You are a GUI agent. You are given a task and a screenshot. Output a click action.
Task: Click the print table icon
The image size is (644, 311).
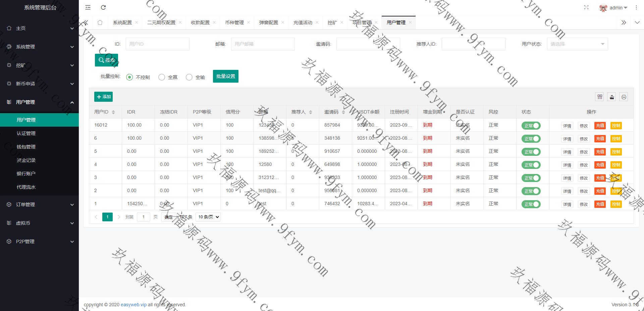pyautogui.click(x=624, y=97)
